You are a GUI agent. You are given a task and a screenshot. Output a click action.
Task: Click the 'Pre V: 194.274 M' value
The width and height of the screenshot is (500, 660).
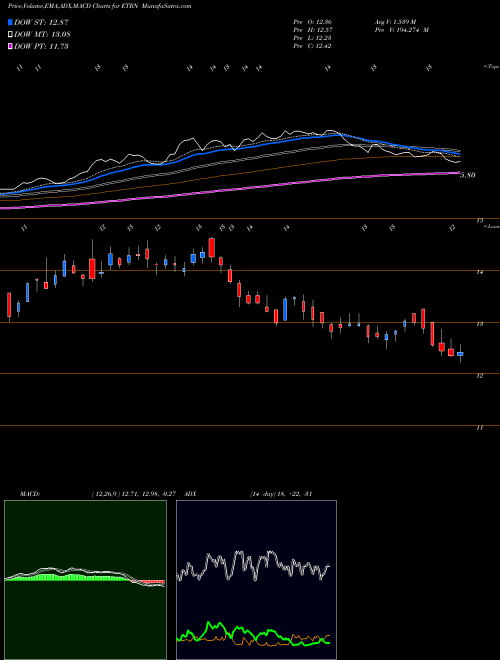[401, 30]
